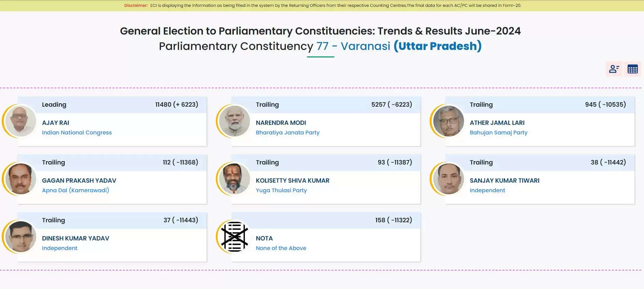Click the NARENDRA MODI candidate name

281,123
